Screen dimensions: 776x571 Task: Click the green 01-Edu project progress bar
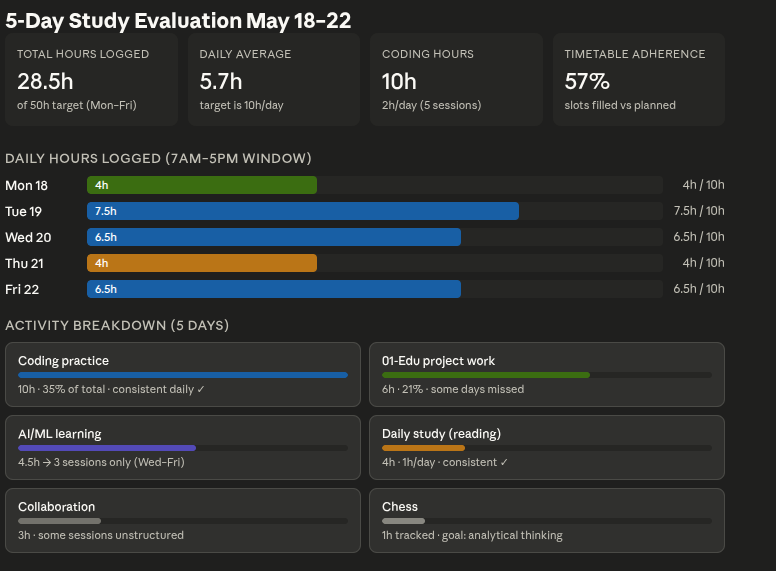click(x=486, y=375)
